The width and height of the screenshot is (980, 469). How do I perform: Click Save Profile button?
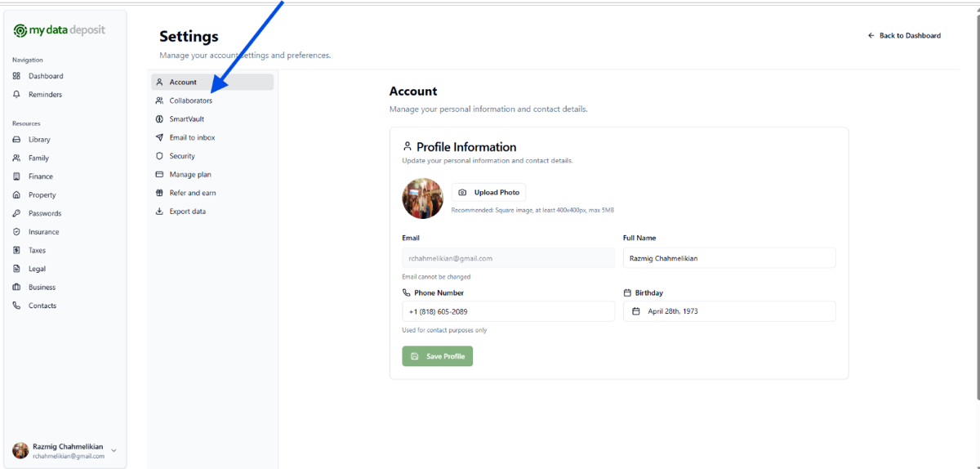pyautogui.click(x=437, y=356)
